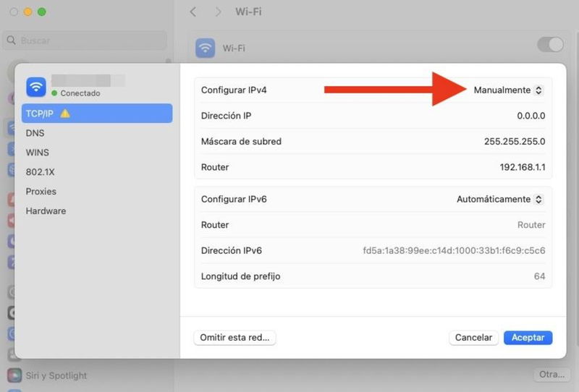Click the Wi-Fi network icon in dialog sidebar
The width and height of the screenshot is (579, 392).
point(36,87)
